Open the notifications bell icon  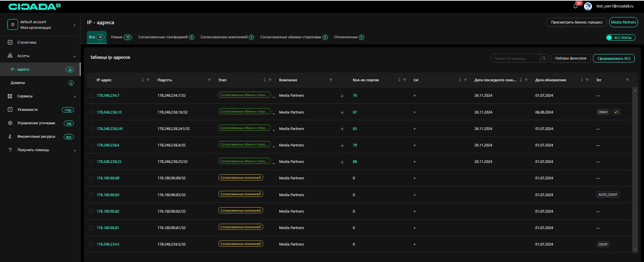pyautogui.click(x=575, y=6)
